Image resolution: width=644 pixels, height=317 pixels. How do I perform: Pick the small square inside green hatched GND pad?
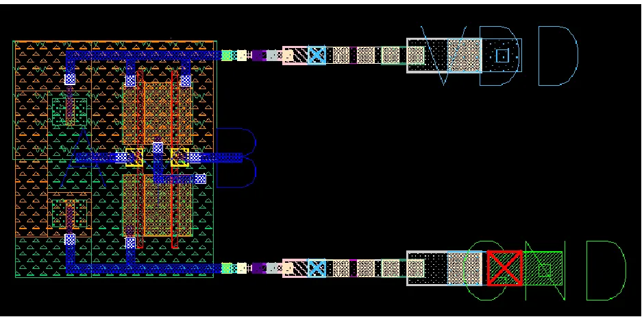coord(544,270)
